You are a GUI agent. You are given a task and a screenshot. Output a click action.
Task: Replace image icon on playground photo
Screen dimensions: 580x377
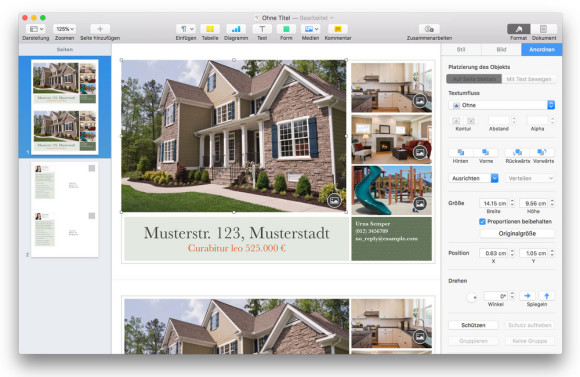tap(420, 203)
